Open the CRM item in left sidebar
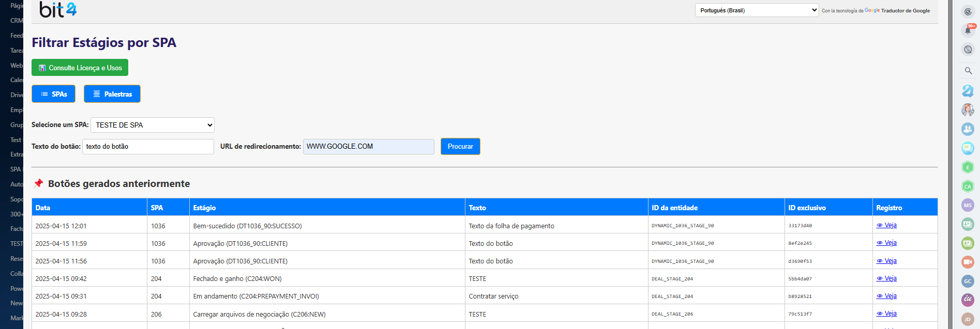This screenshot has height=329, width=980. (x=17, y=21)
